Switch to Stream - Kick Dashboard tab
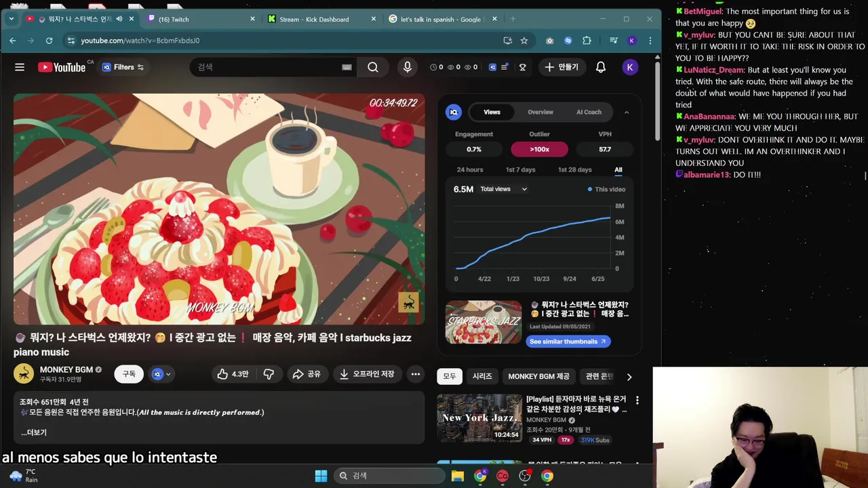 point(321,19)
